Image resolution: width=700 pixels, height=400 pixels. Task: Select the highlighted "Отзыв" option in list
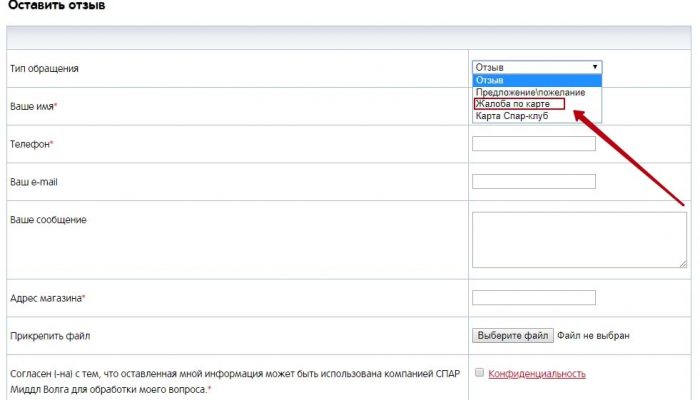537,80
